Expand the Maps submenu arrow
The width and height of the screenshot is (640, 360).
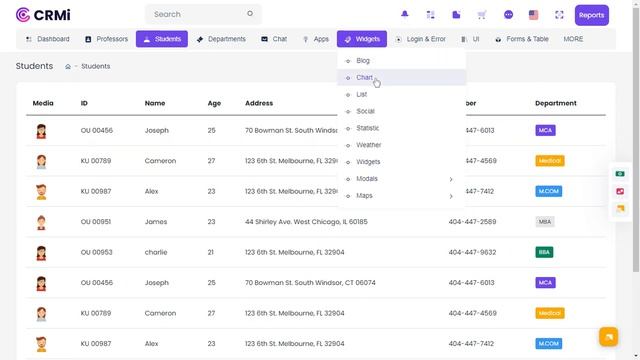click(451, 196)
